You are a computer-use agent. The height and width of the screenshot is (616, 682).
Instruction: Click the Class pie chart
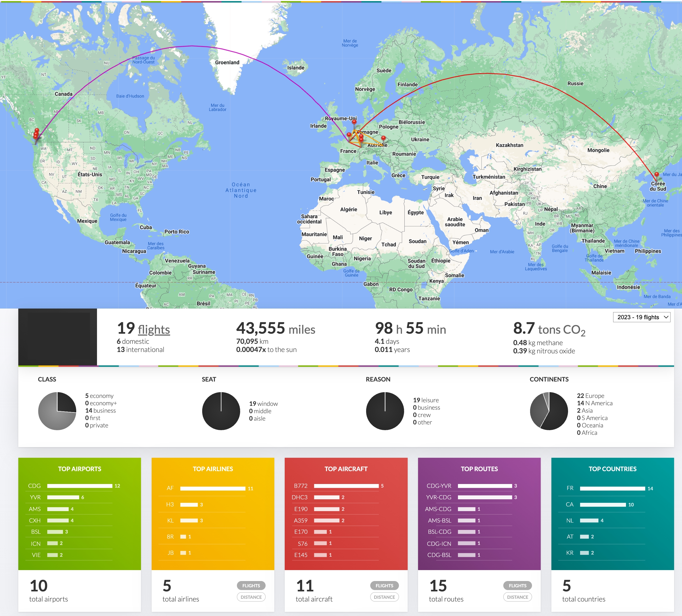tap(57, 411)
